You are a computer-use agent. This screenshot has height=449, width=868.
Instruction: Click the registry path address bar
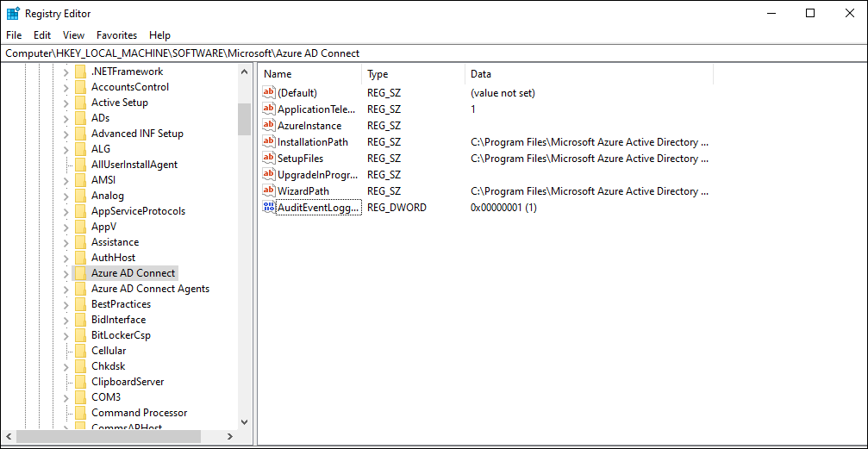[x=434, y=53]
